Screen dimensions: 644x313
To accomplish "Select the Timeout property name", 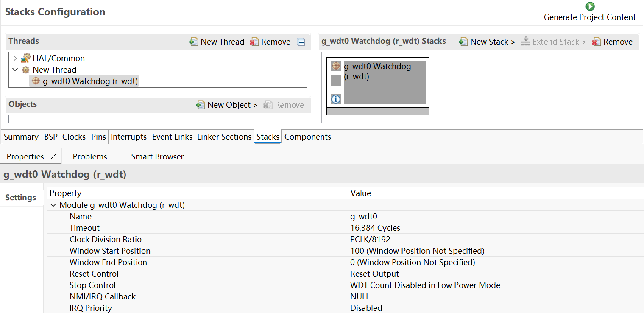I will pos(84,228).
